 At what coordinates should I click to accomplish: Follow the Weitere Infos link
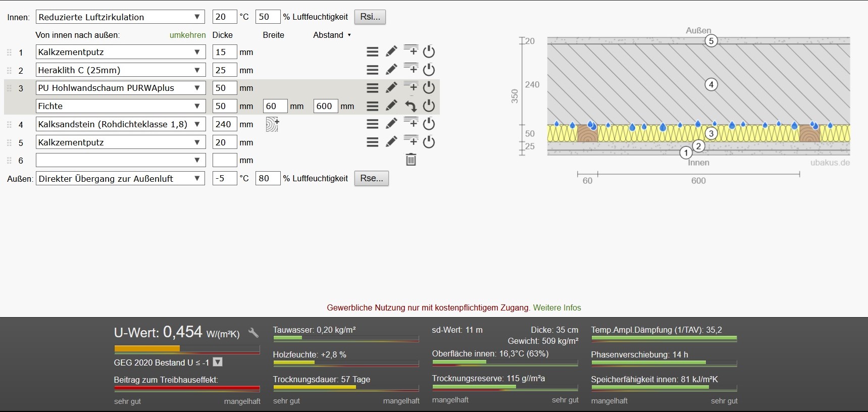tap(557, 307)
